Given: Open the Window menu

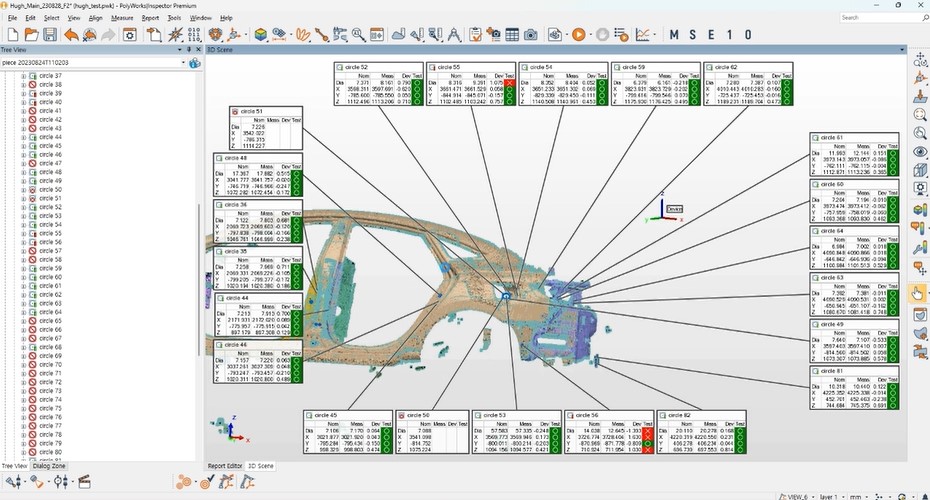Looking at the screenshot, I should 200,18.
